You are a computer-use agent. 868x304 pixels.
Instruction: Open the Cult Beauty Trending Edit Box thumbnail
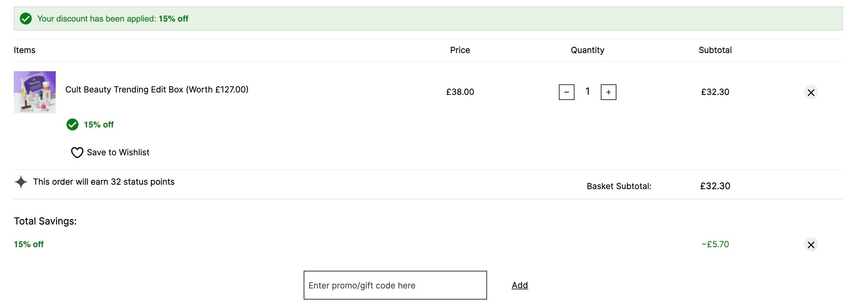pyautogui.click(x=35, y=92)
